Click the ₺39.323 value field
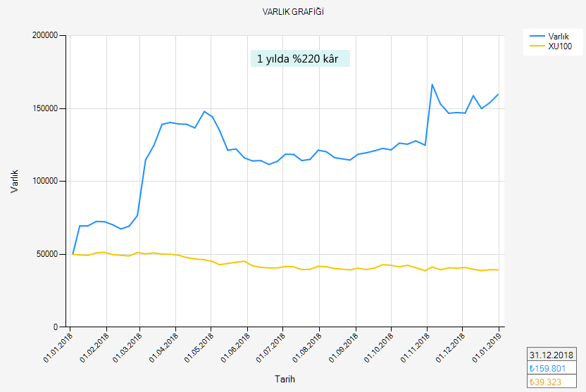Screen dimensions: 586x392 click(551, 381)
